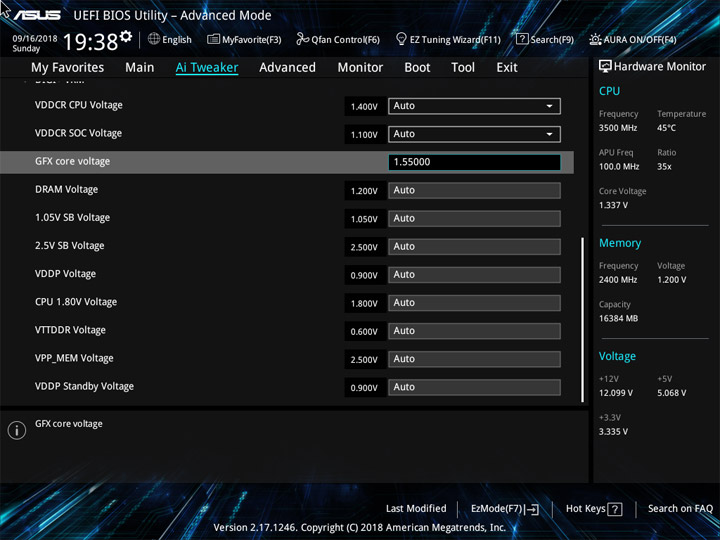Image resolution: width=720 pixels, height=540 pixels.
Task: Click the +12V 12.099 V reading
Action: [616, 393]
